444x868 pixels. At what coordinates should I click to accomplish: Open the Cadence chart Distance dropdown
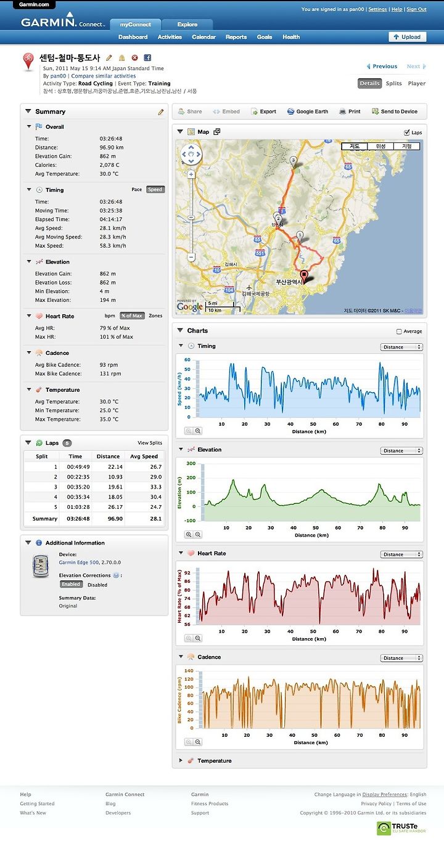pos(401,658)
